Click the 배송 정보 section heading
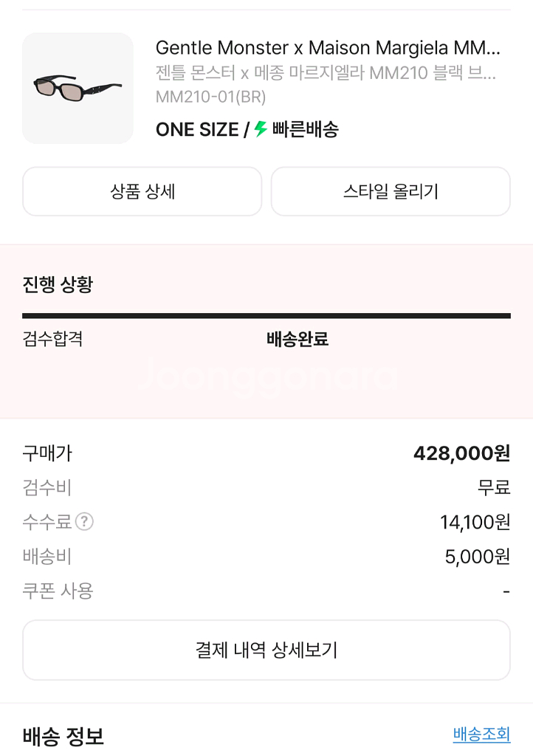533x756 pixels. (x=63, y=736)
